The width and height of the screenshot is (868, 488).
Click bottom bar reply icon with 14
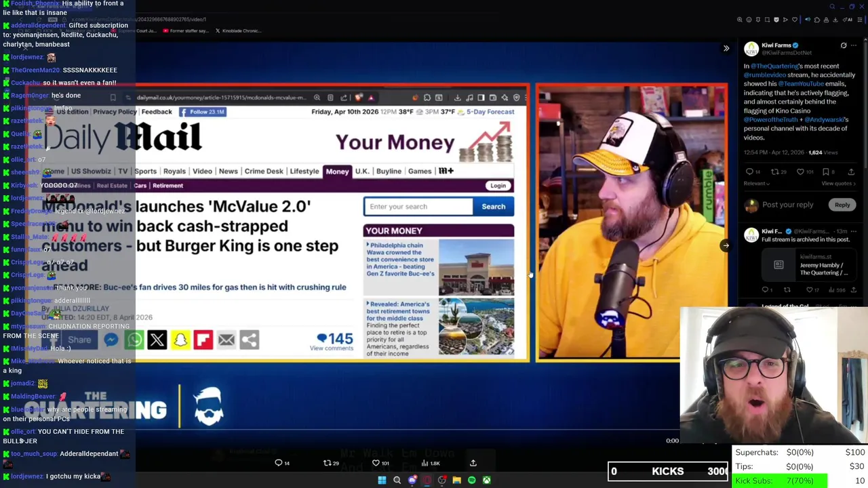[278, 463]
